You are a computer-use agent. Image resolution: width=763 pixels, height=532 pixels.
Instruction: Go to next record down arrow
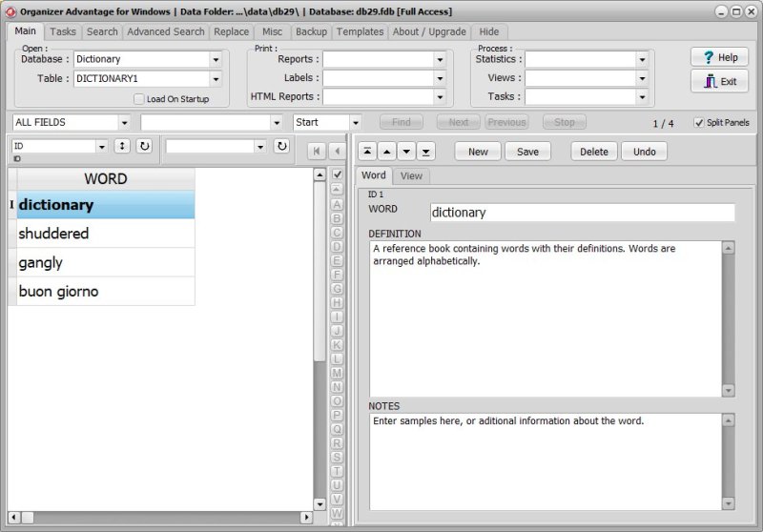click(x=406, y=152)
